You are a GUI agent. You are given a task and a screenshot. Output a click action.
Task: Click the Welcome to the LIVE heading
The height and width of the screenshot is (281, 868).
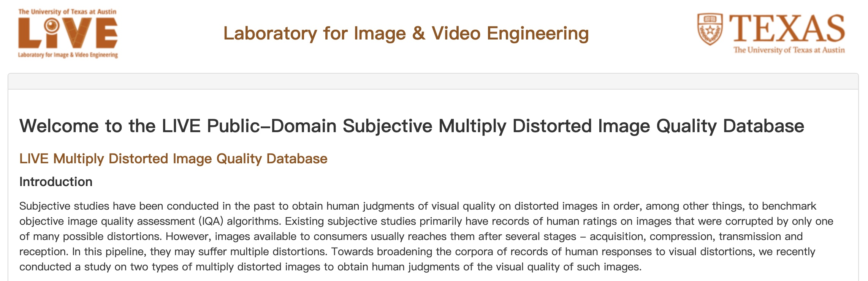click(412, 126)
